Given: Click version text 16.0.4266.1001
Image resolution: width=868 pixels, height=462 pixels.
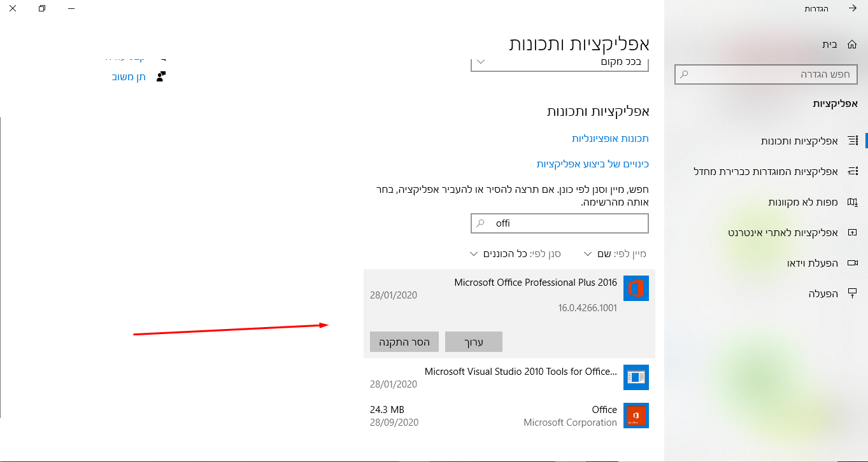Looking at the screenshot, I should tap(588, 308).
